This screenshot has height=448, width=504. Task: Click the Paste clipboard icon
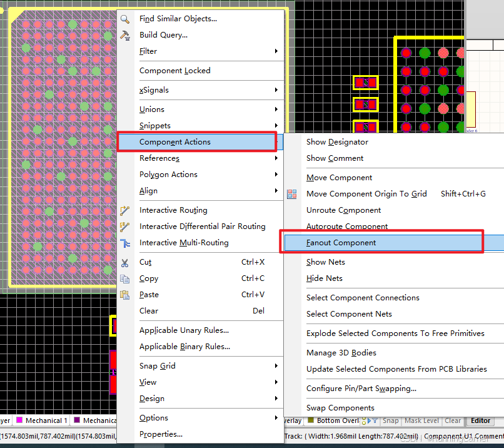tap(124, 294)
